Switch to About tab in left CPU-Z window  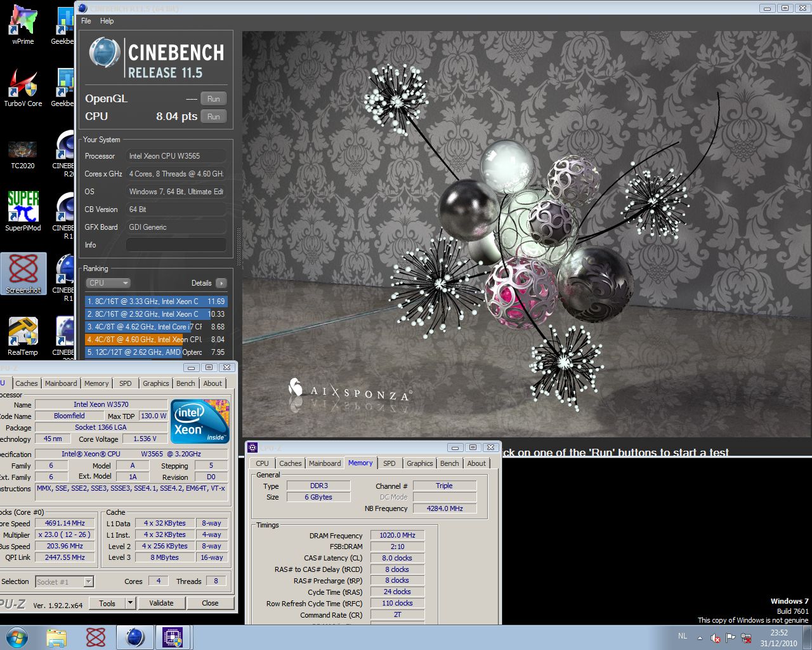(x=213, y=383)
